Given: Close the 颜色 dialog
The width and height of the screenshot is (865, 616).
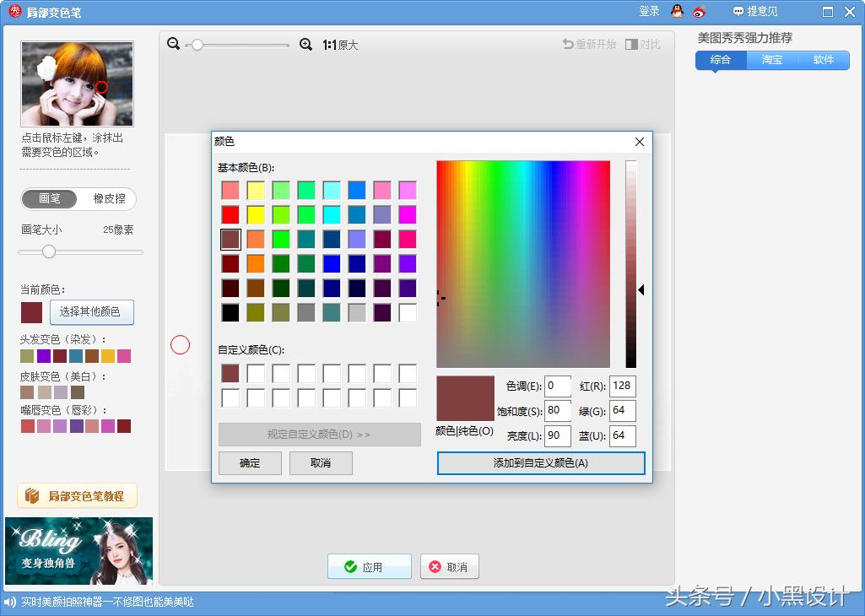Looking at the screenshot, I should click(x=639, y=142).
